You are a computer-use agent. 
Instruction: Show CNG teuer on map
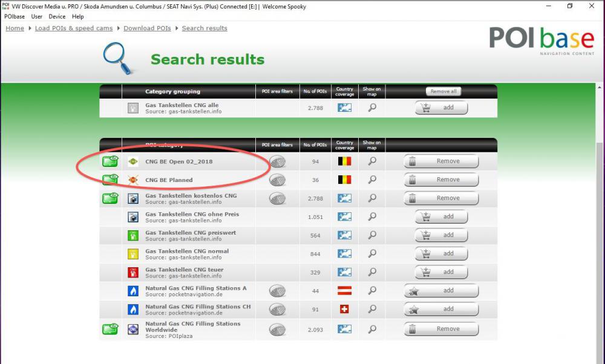click(372, 272)
